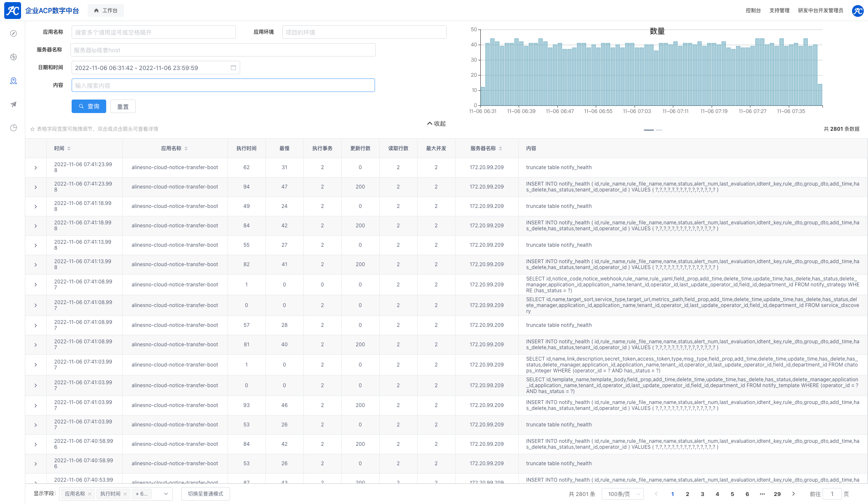Viewport: 868px width, 504px height.
Task: Go to page 29 in pagination
Action: point(777,494)
